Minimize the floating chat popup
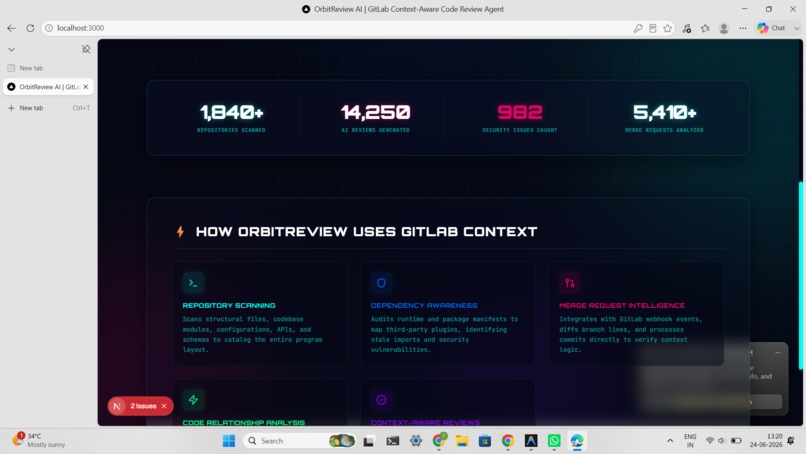 pos(778,353)
